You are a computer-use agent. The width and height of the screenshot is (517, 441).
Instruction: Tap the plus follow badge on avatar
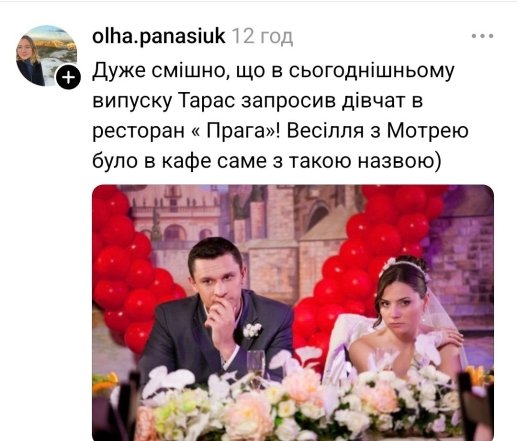[68, 78]
